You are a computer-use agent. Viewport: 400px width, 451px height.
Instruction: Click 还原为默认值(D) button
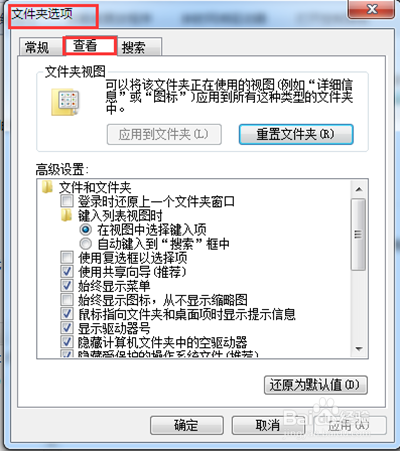(x=316, y=385)
